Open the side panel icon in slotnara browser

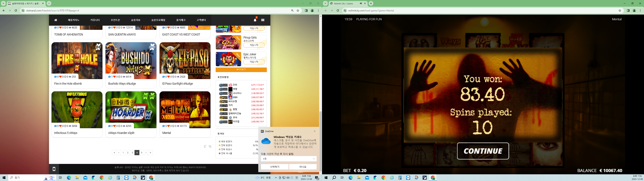(x=306, y=11)
